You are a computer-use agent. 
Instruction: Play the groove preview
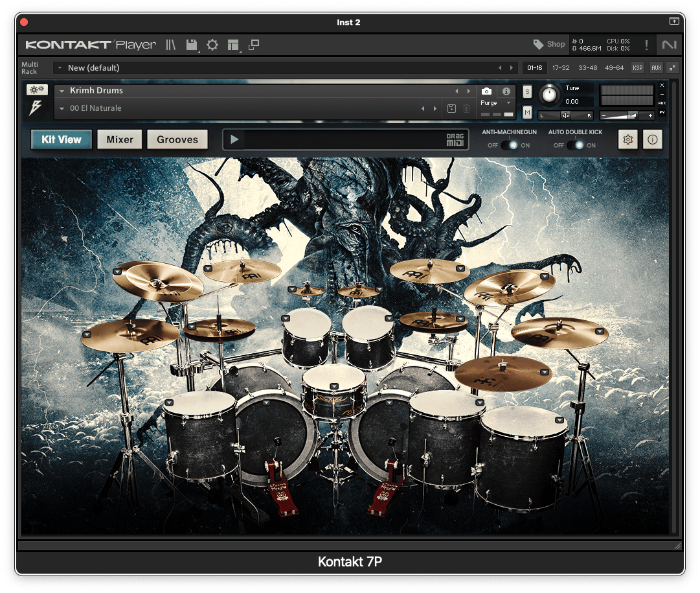point(234,140)
